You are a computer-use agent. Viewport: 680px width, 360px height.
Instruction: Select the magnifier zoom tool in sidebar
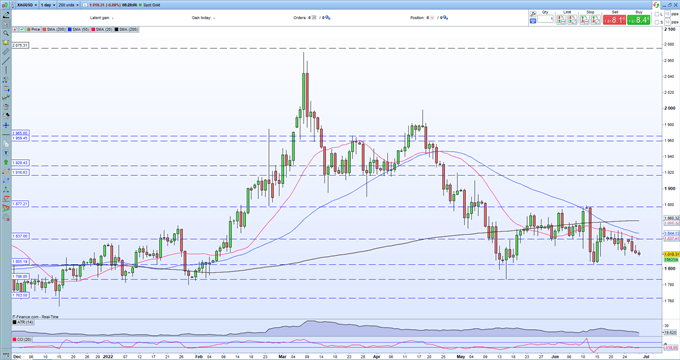(6, 33)
